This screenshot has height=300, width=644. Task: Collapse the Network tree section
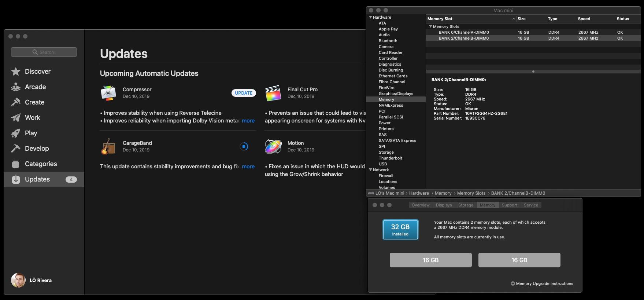371,170
